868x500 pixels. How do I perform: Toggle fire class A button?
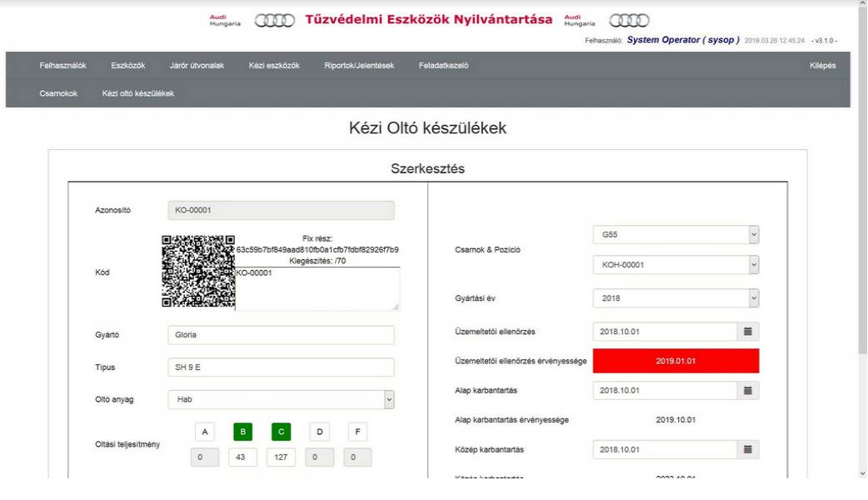[x=205, y=432]
